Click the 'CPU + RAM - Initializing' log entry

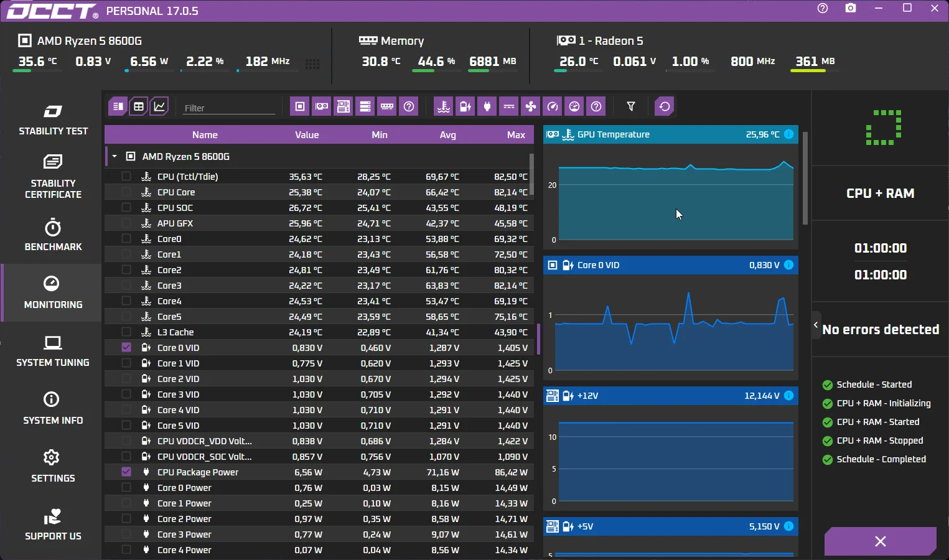click(x=884, y=403)
